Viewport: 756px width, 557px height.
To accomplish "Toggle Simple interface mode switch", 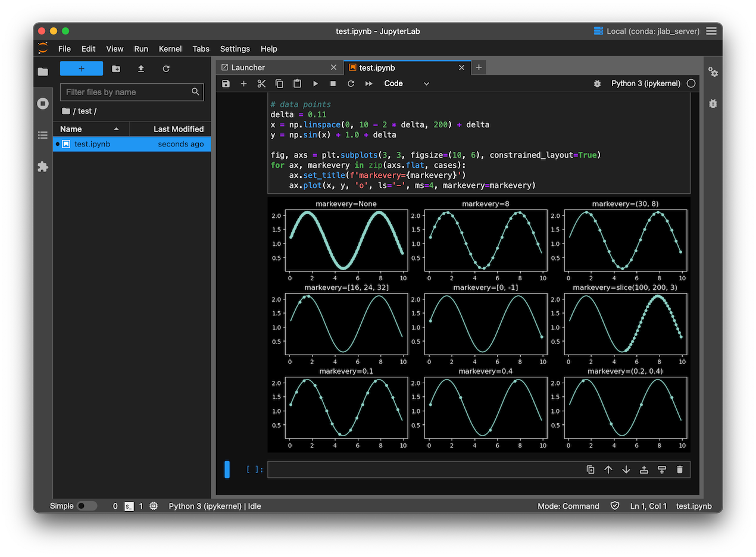I will 86,506.
